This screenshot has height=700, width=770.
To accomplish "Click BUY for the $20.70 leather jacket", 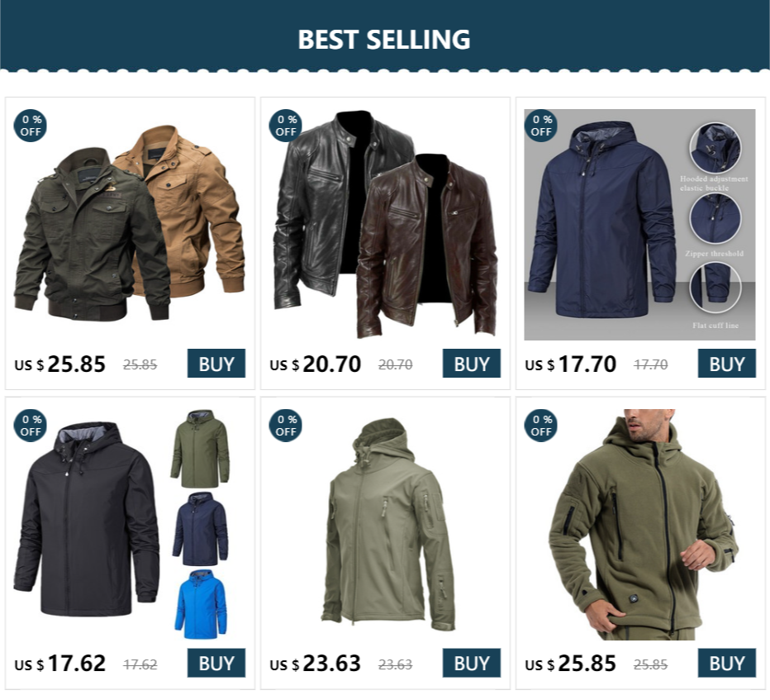I will (x=472, y=363).
